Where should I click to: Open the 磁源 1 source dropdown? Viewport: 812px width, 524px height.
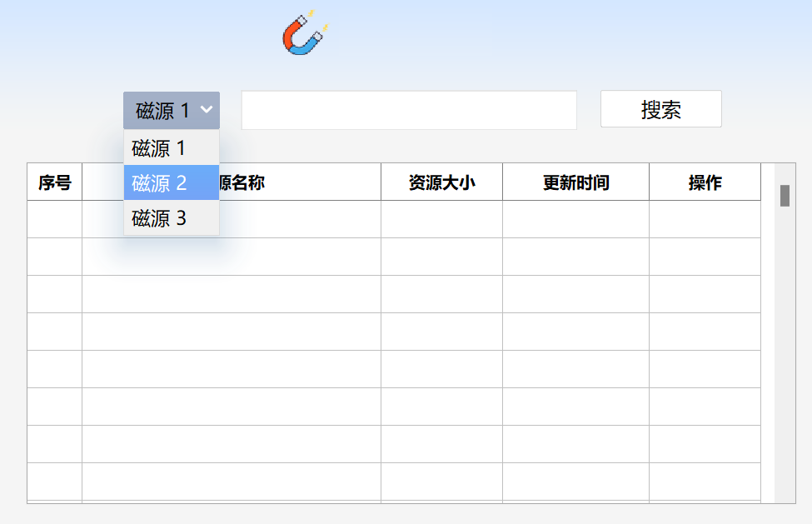[172, 110]
